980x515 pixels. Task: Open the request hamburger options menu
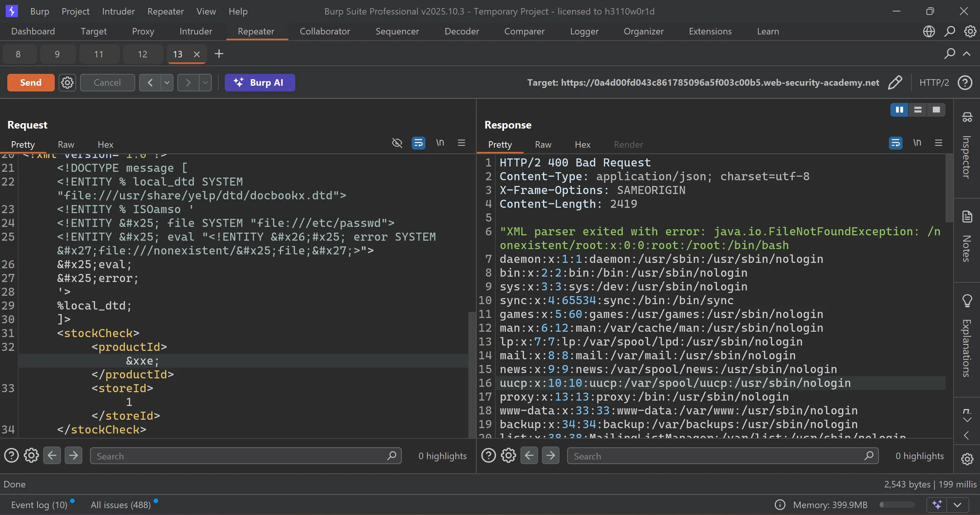point(461,143)
